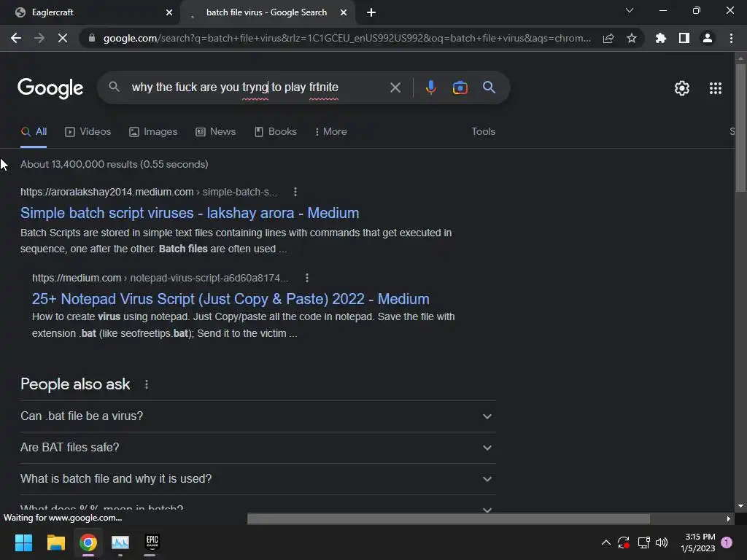Open the notification count badge
Viewport: 747px width, 560px height.
point(727,542)
